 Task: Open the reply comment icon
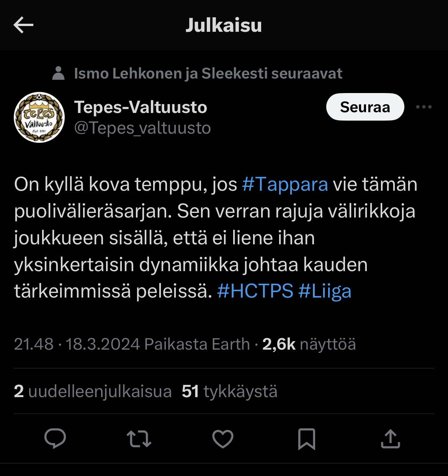[x=55, y=438]
